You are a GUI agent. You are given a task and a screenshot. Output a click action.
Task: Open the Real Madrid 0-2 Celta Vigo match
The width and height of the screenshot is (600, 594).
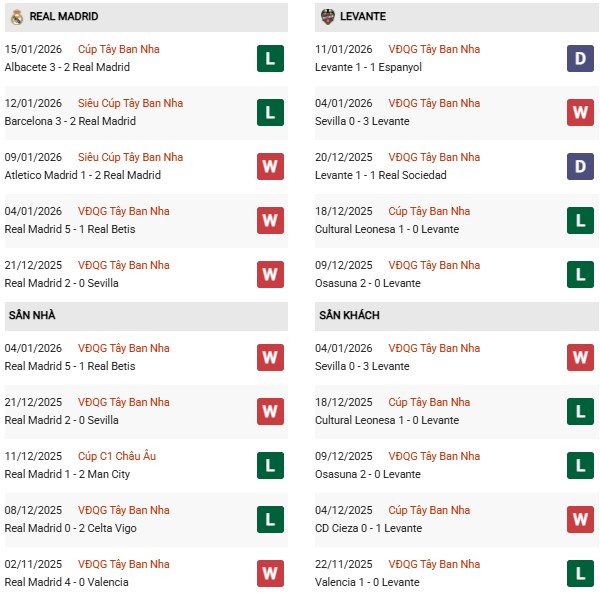pyautogui.click(x=71, y=528)
